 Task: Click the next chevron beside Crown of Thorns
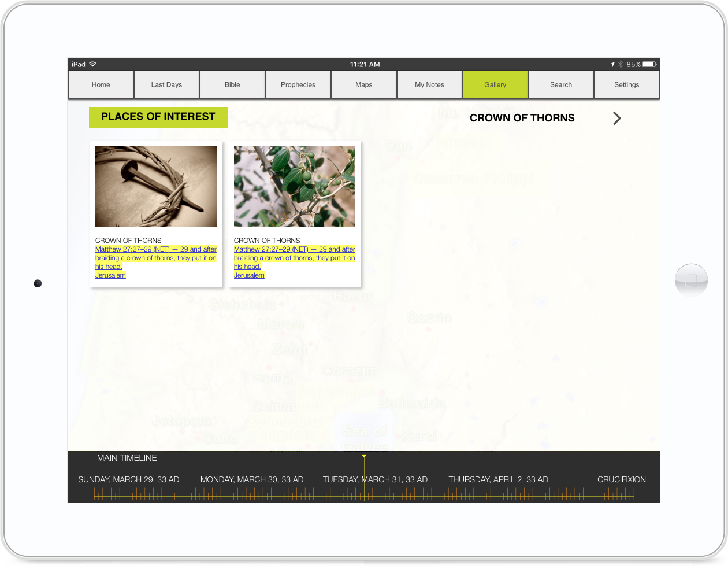pyautogui.click(x=616, y=119)
